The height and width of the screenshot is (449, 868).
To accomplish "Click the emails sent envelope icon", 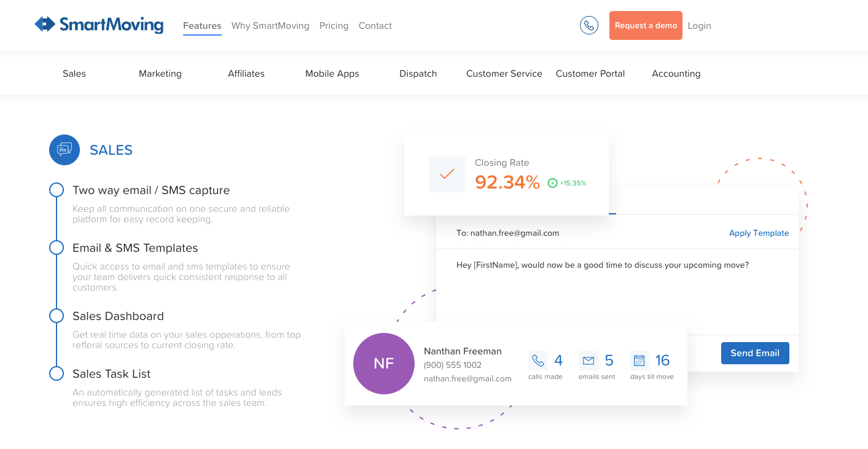I will click(588, 361).
